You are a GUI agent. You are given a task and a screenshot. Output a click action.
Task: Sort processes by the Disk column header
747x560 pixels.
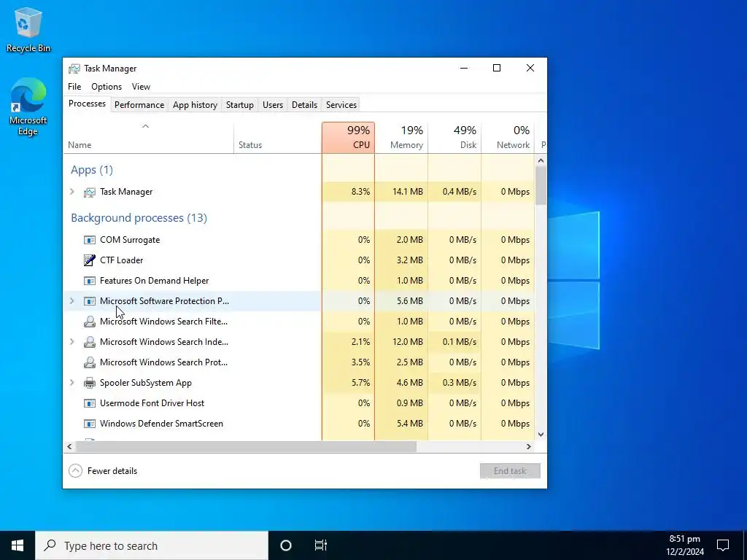454,138
